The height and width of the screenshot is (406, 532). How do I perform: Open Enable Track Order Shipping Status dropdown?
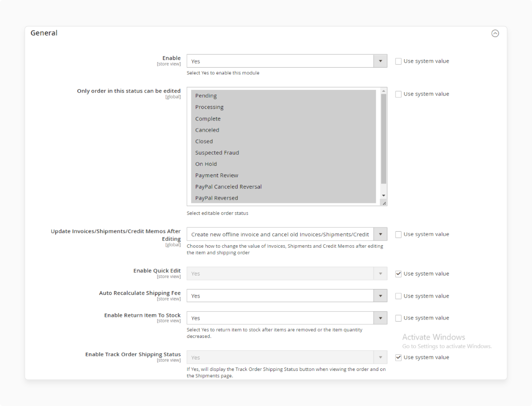[287, 357]
